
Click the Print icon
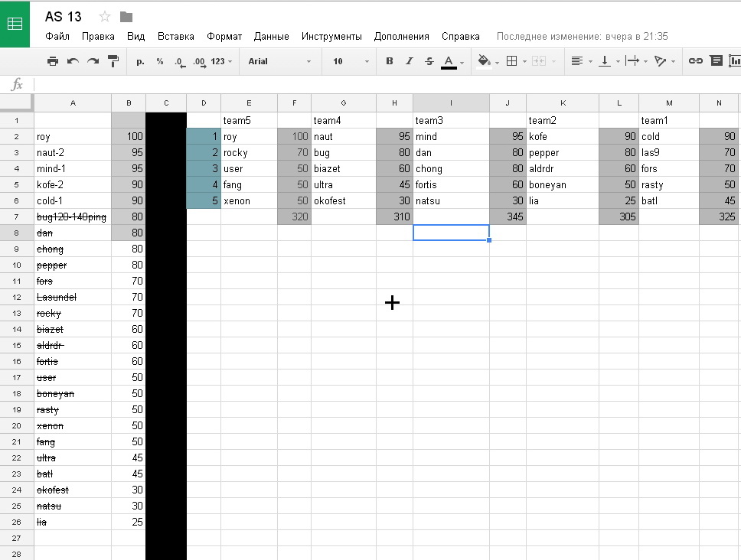pyautogui.click(x=53, y=61)
